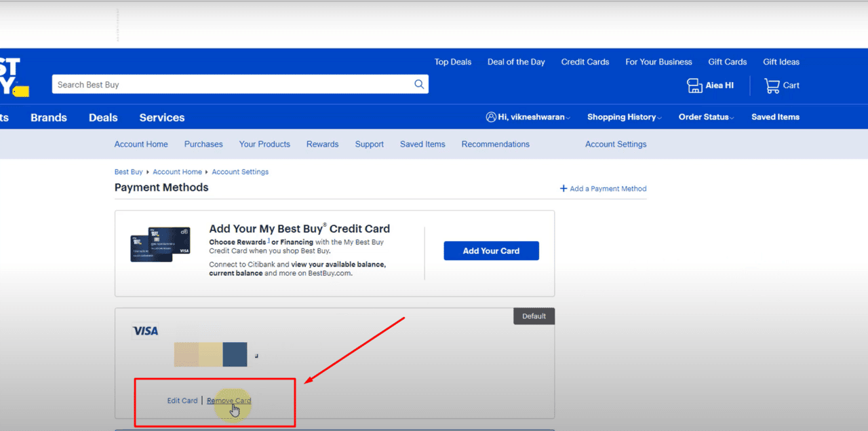The width and height of the screenshot is (868, 431).
Task: Select Support tab
Action: (x=370, y=144)
